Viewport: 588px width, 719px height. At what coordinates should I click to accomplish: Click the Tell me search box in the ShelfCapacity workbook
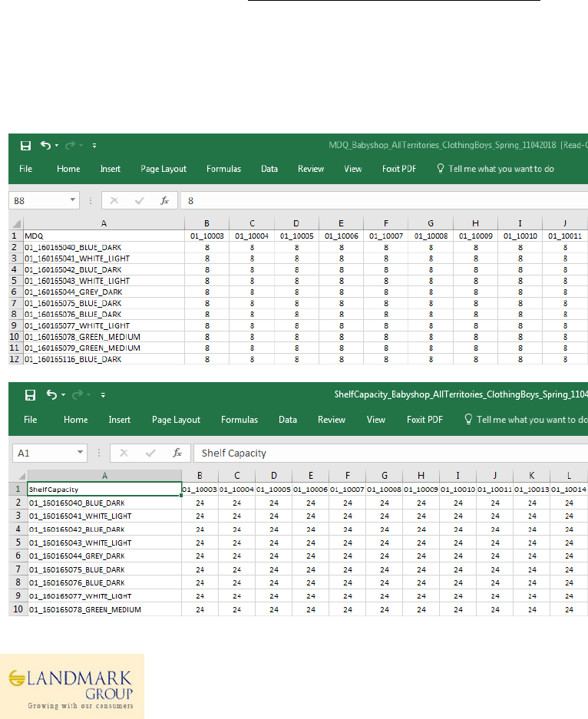tap(526, 420)
